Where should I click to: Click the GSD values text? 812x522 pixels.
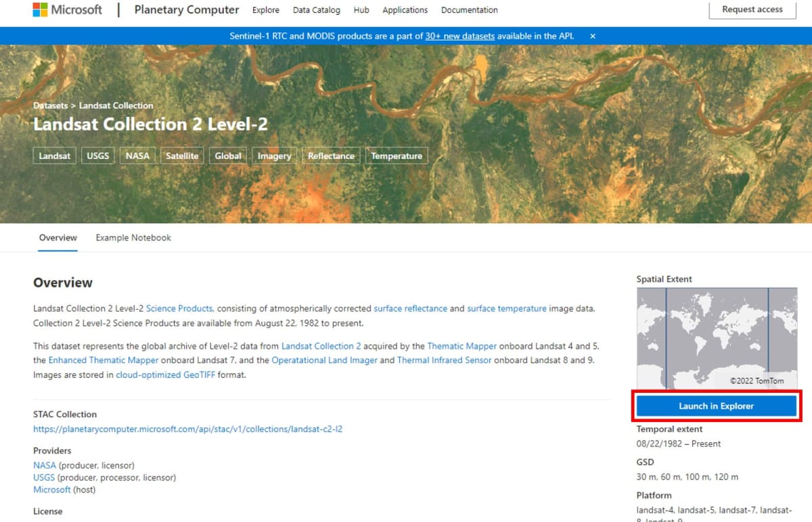[x=687, y=477]
